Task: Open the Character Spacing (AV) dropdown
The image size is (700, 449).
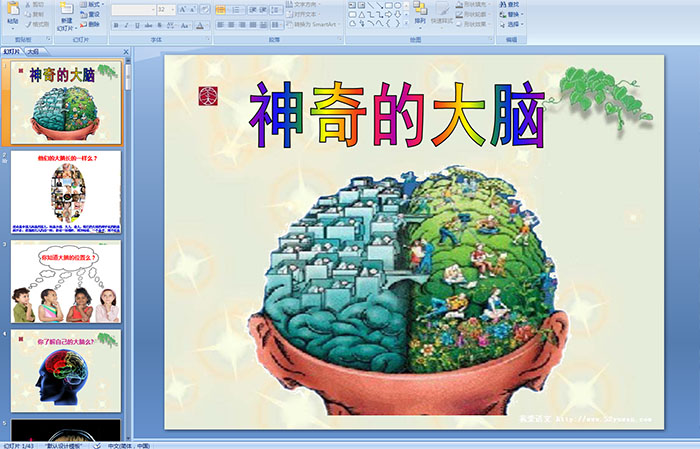Action: click(x=172, y=25)
